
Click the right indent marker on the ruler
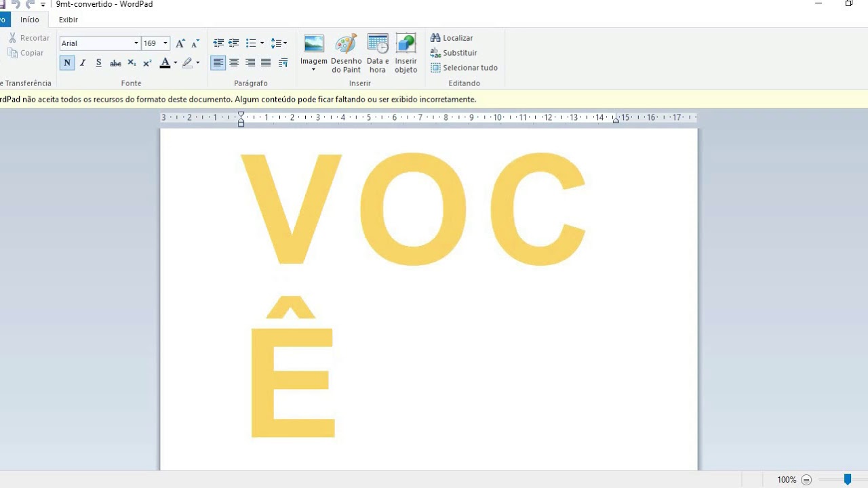[x=616, y=120]
